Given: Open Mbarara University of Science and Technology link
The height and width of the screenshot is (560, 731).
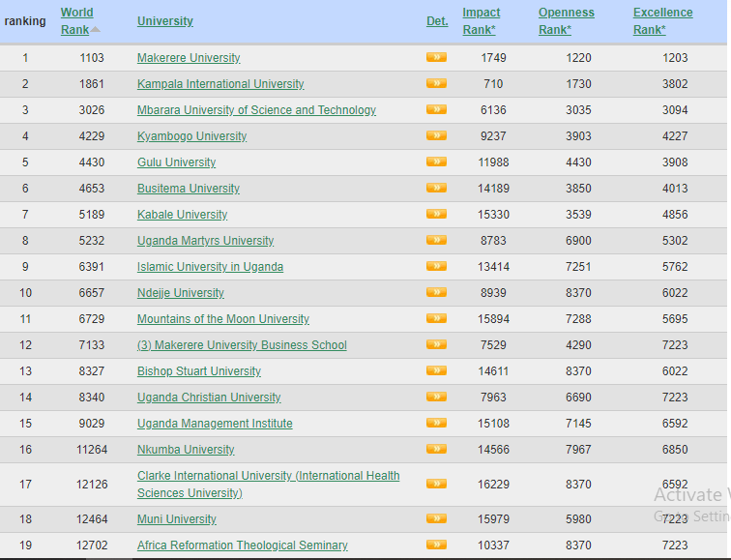Looking at the screenshot, I should (x=256, y=110).
